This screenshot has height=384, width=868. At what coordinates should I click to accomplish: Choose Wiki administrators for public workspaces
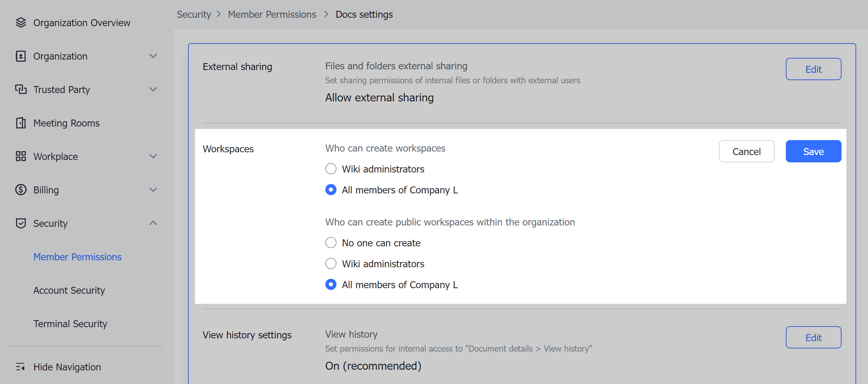coord(331,264)
